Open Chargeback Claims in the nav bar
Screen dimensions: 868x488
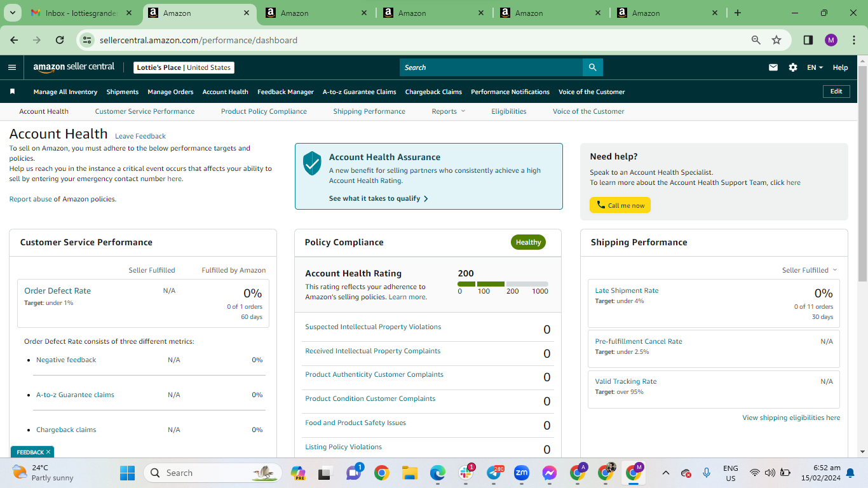coord(433,91)
